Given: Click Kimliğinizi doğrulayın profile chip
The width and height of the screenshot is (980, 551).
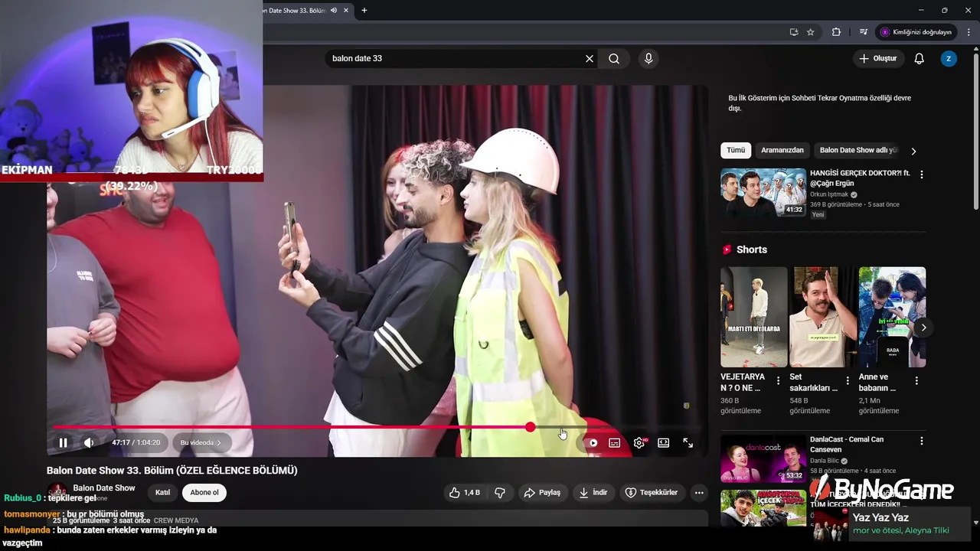Looking at the screenshot, I should (x=916, y=32).
